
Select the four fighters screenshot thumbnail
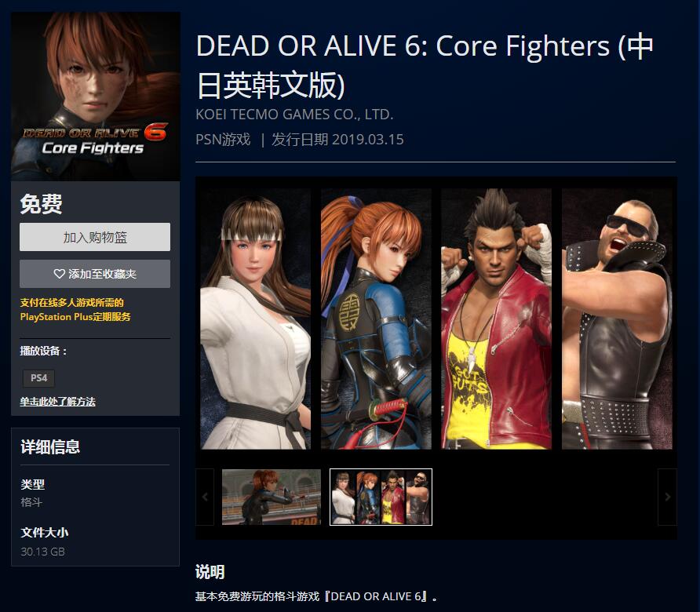tap(381, 497)
